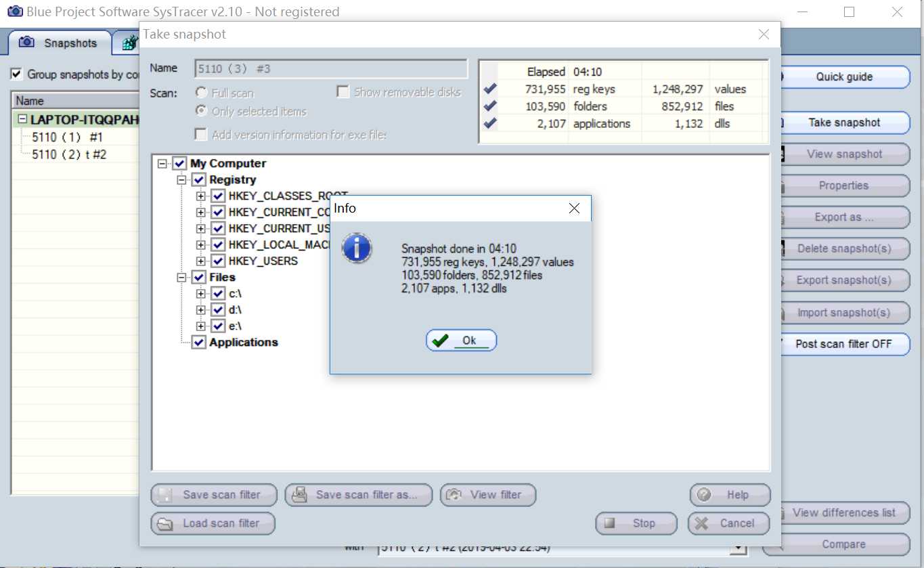Open Help in Take snapshot dialog

(x=730, y=495)
